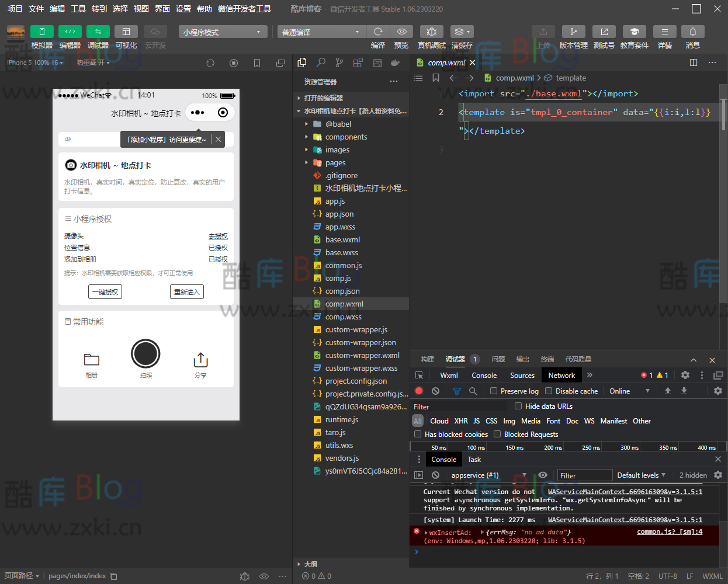
Task: Open the search icon in the sidebar
Action: point(321,62)
